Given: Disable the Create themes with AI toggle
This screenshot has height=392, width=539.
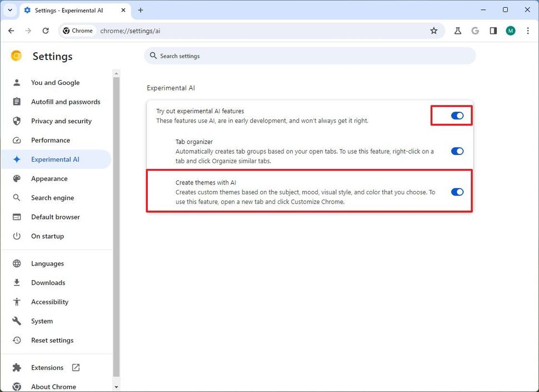Looking at the screenshot, I should tap(457, 192).
